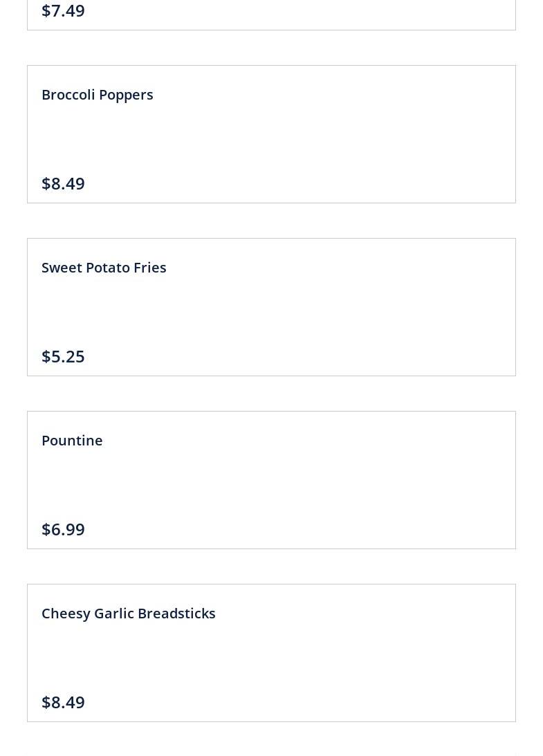Select the Cheesy Garlic Breadsticks title

(128, 614)
